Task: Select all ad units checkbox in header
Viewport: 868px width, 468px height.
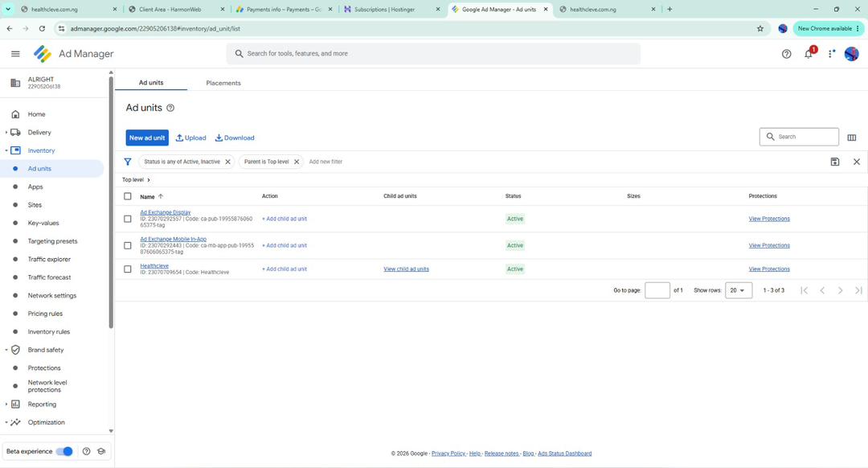Action: point(128,196)
